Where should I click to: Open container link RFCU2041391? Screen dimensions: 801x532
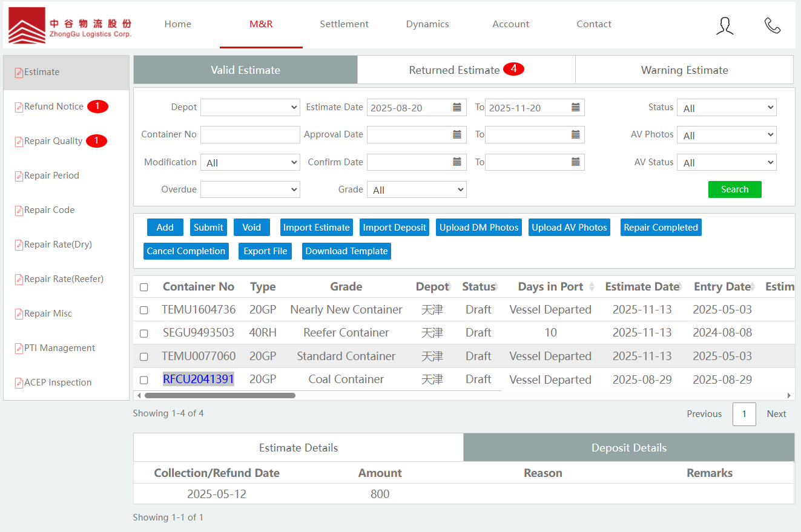tap(198, 379)
